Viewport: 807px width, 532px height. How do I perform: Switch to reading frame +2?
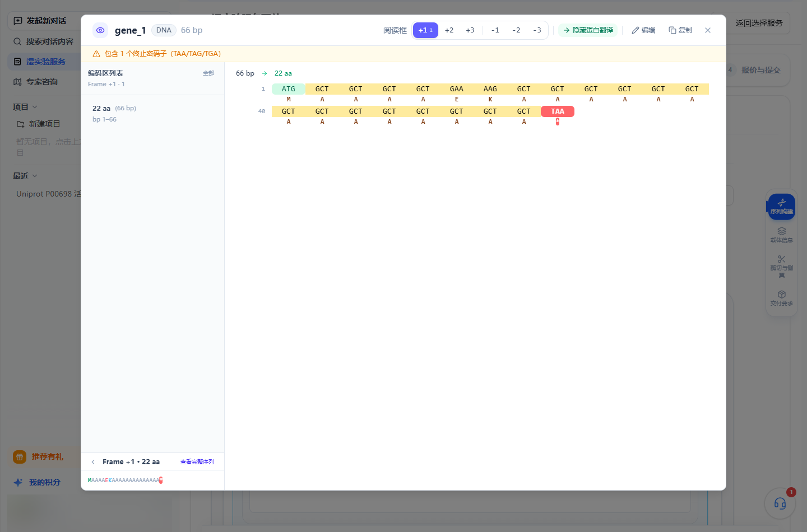[449, 30]
